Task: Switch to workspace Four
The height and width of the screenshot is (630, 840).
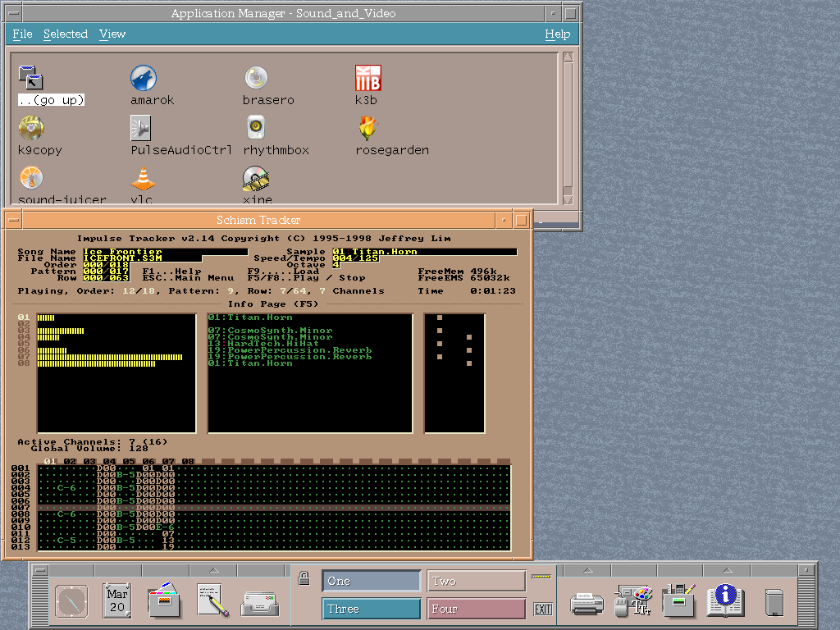Action: (476, 609)
